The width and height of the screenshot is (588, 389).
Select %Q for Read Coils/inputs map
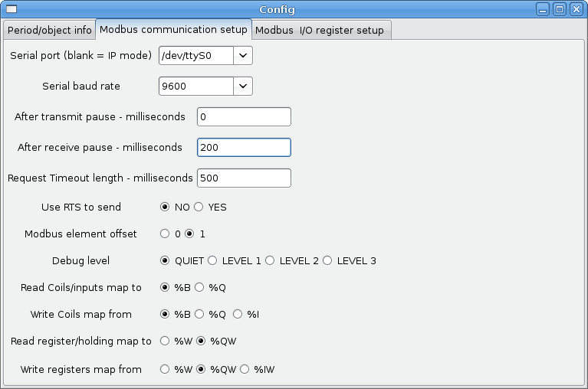point(199,288)
